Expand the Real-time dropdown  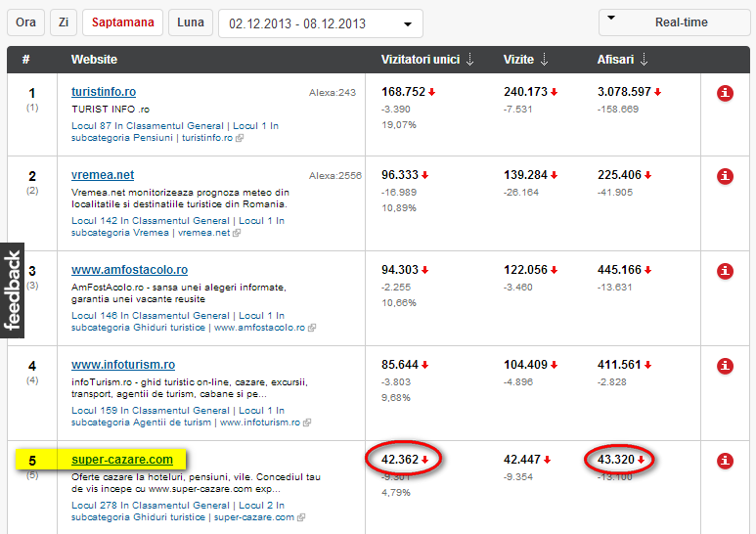(668, 22)
